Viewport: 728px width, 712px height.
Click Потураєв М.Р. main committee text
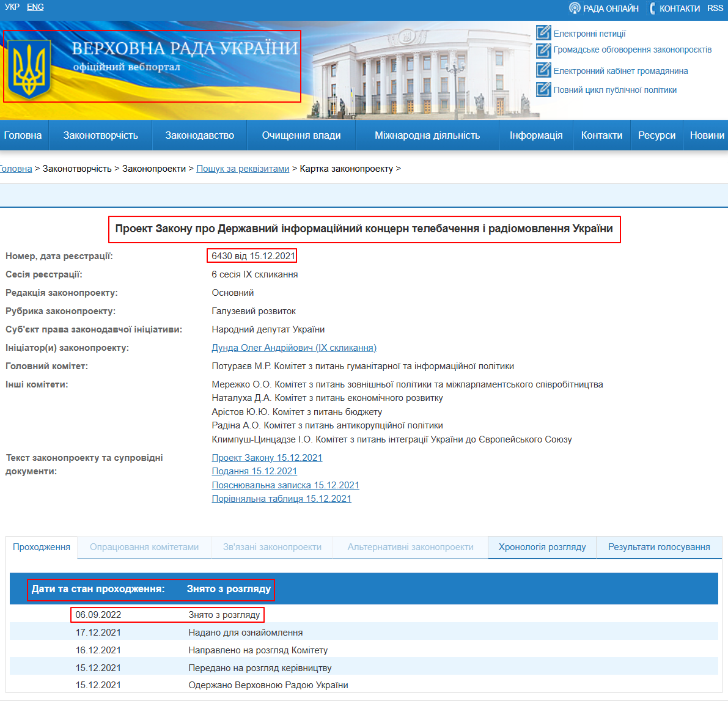[362, 366]
